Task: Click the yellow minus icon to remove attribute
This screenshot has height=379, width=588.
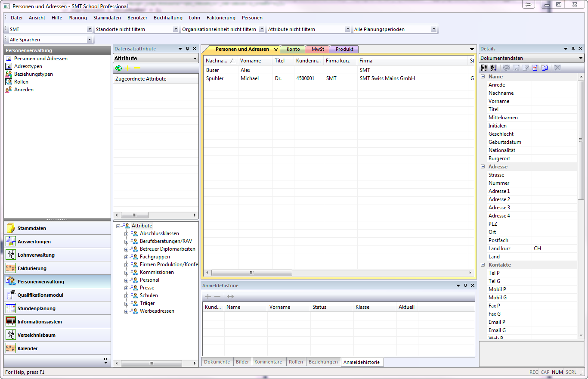Action: [137, 68]
